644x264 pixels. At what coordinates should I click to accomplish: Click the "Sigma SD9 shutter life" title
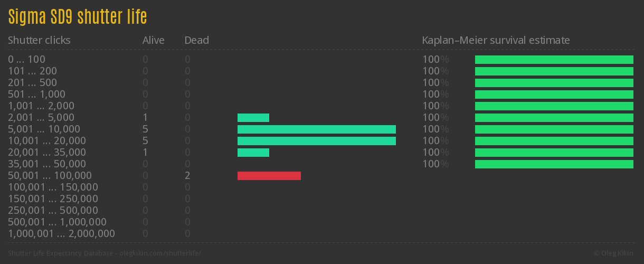pyautogui.click(x=77, y=17)
